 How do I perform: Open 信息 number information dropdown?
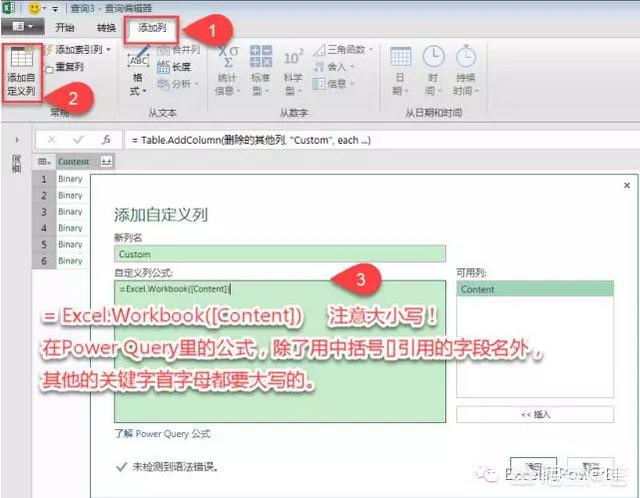click(333, 84)
